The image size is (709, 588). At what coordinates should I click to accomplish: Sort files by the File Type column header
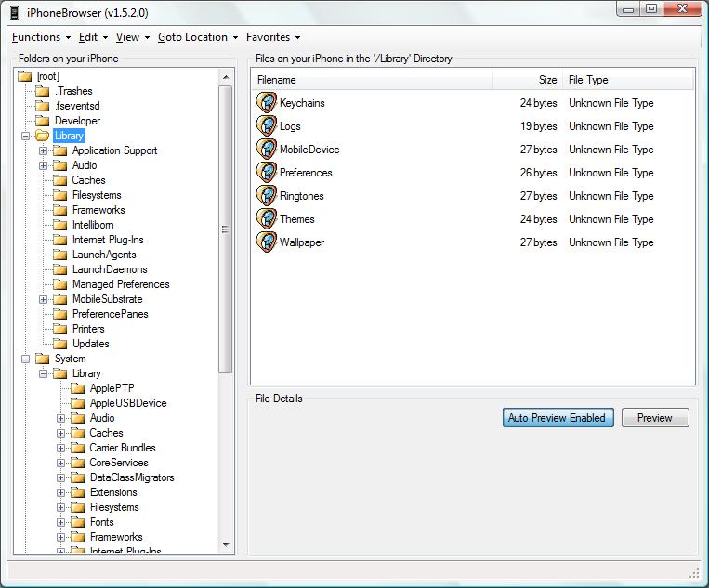(x=627, y=80)
